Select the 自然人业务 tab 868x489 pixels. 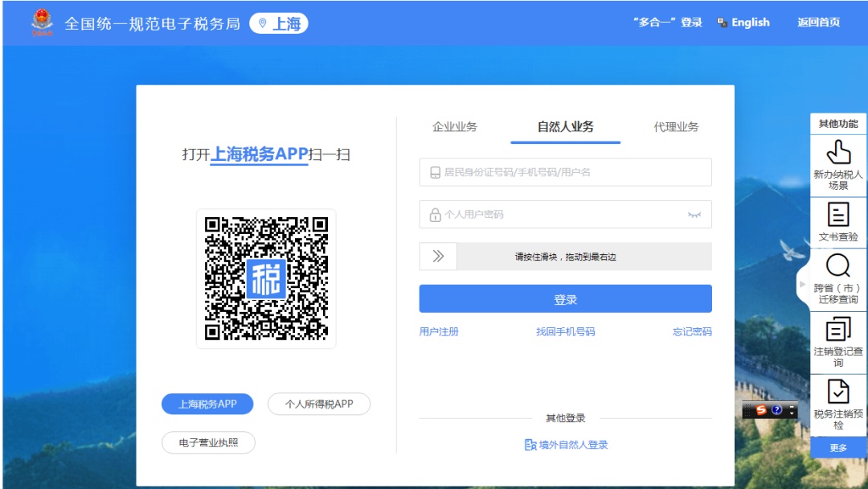pos(565,127)
